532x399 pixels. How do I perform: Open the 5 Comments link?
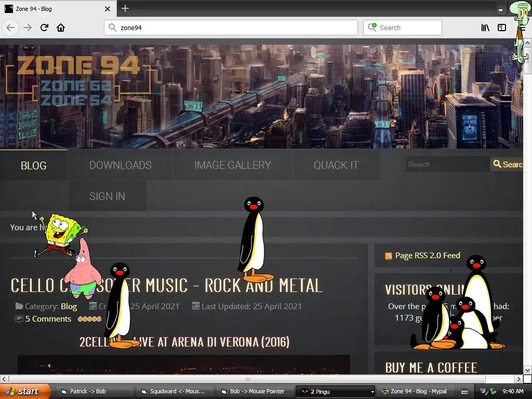(x=48, y=319)
